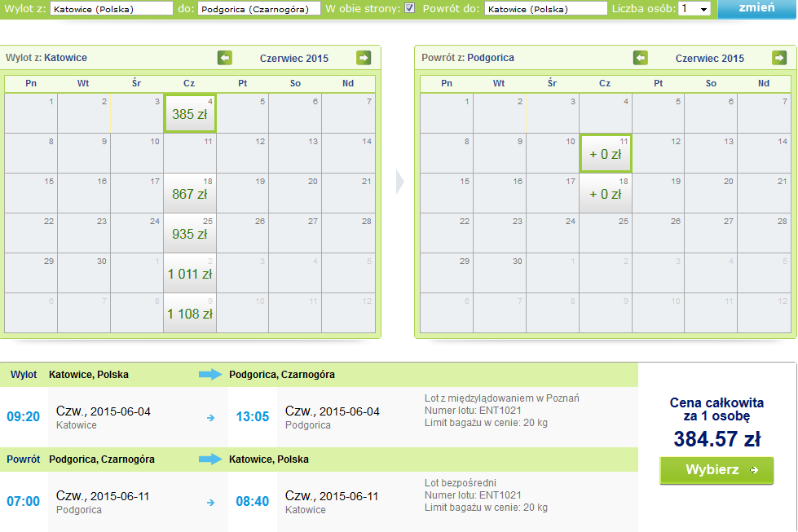Image resolution: width=798 pixels, height=532 pixels.
Task: Click arrival time 13:05
Action: [253, 416]
